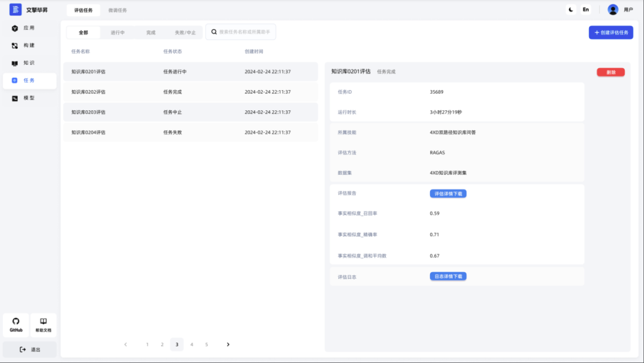Go to page 2

click(162, 344)
